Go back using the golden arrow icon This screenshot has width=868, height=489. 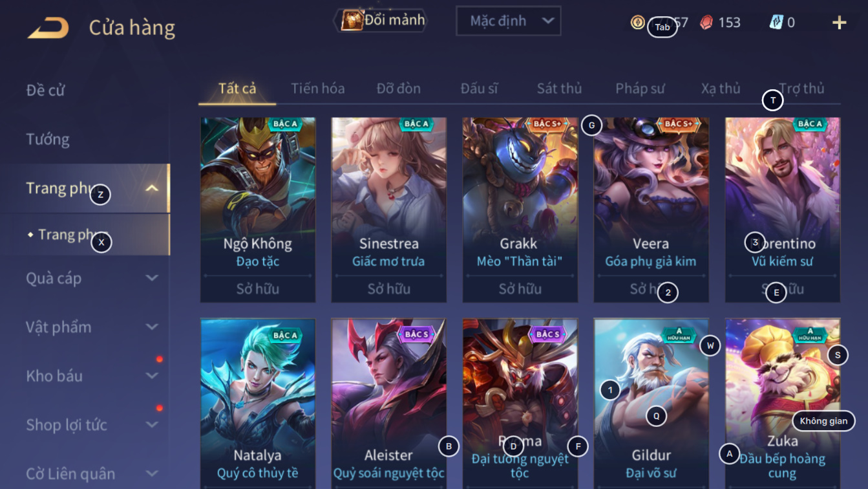click(48, 28)
